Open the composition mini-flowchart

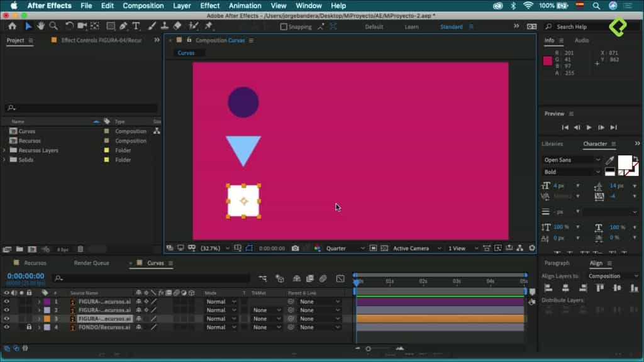click(263, 278)
